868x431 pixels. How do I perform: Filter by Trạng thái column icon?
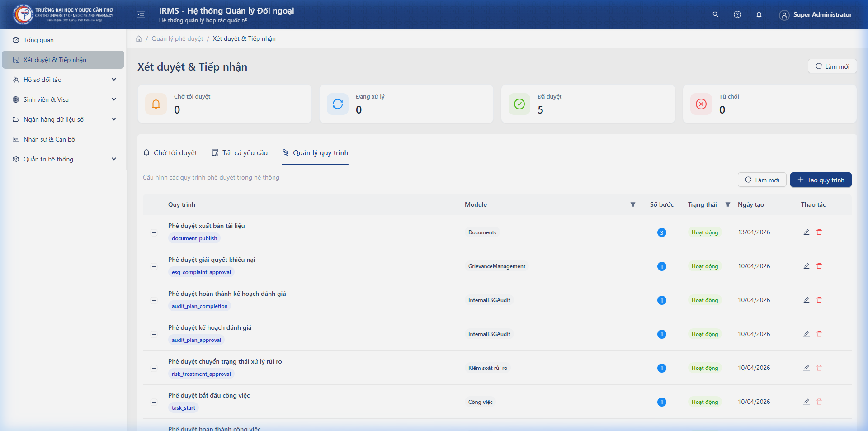point(727,204)
